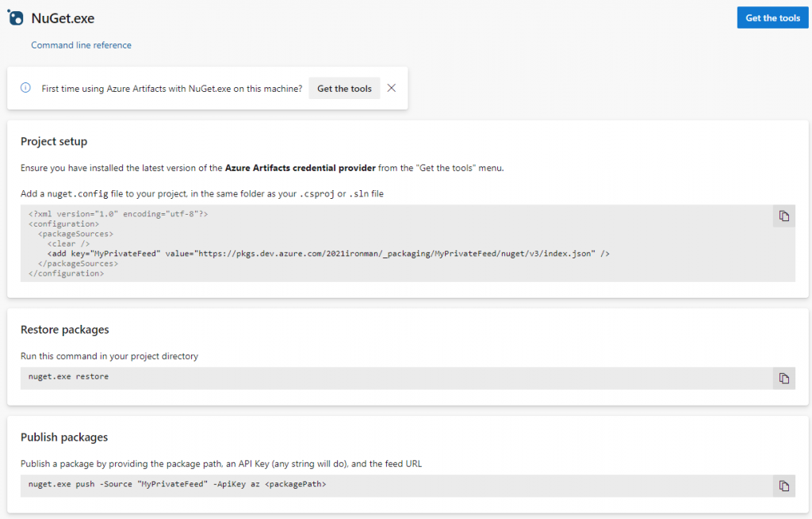Click the NuGet.exe logo icon
The image size is (812, 519).
pyautogui.click(x=15, y=17)
